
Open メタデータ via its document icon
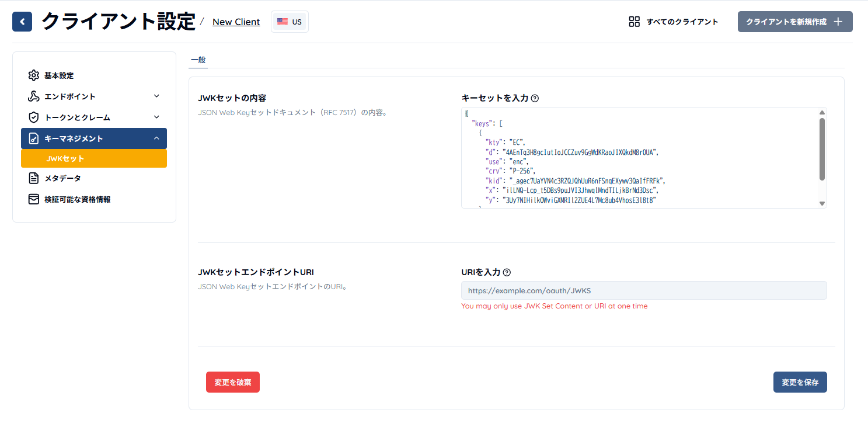tap(34, 178)
